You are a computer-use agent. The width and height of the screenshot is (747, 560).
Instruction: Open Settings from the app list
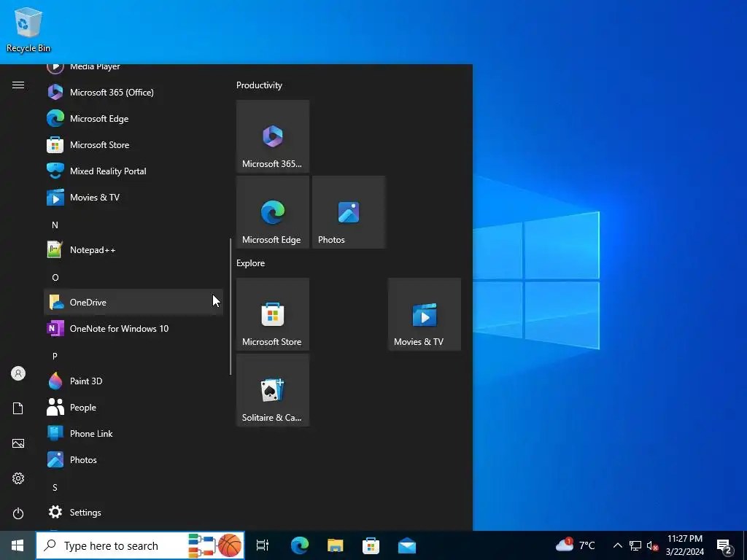133,513
